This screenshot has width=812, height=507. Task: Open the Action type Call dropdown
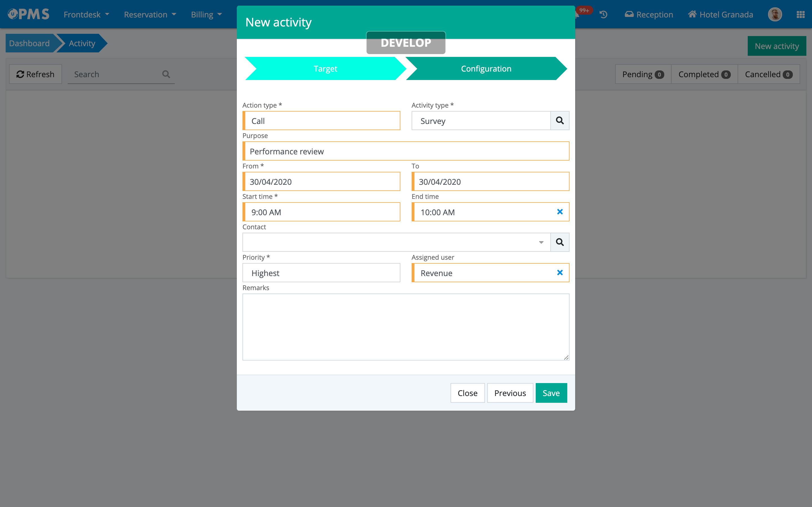pyautogui.click(x=321, y=121)
